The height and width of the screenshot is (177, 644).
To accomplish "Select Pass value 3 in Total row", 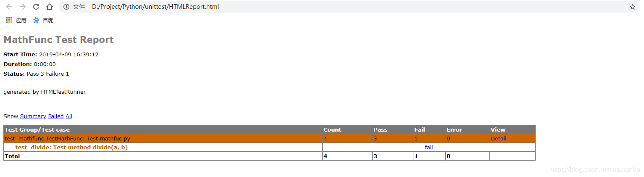I will tap(375, 156).
